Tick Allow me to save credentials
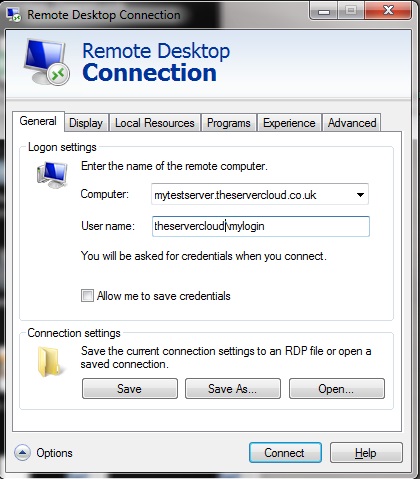Viewport: 420px width, 479px height. point(87,296)
